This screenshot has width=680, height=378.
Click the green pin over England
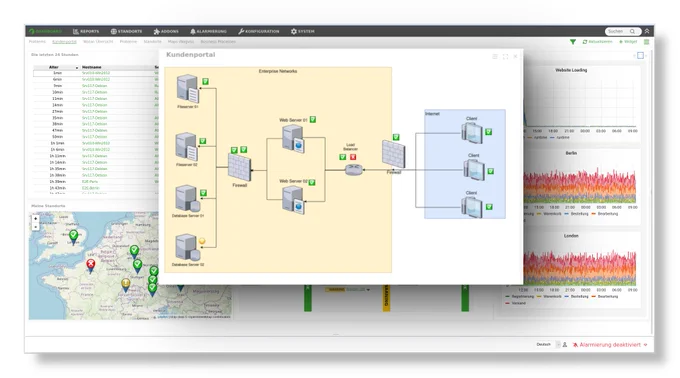74,237
